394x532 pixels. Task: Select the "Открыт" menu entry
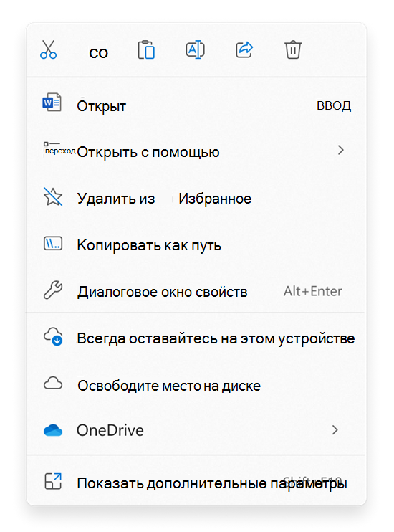tap(196, 106)
